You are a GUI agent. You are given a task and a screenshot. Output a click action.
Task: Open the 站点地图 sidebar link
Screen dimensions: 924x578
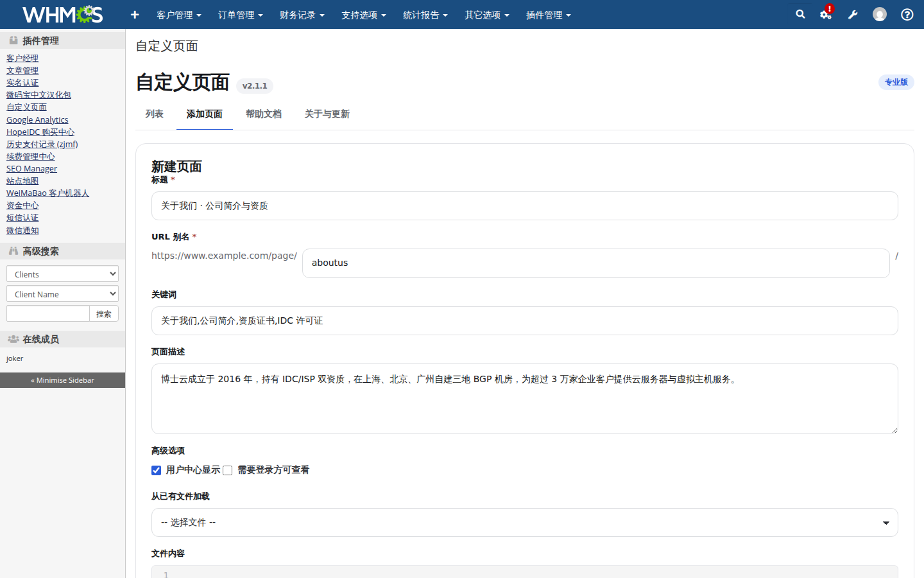[x=22, y=181]
